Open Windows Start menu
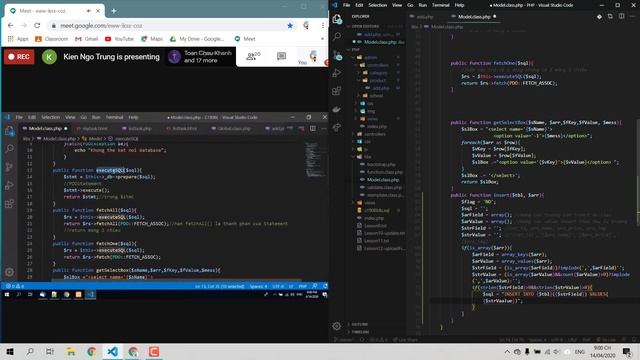This screenshot has height=360, width=640. 10,351
